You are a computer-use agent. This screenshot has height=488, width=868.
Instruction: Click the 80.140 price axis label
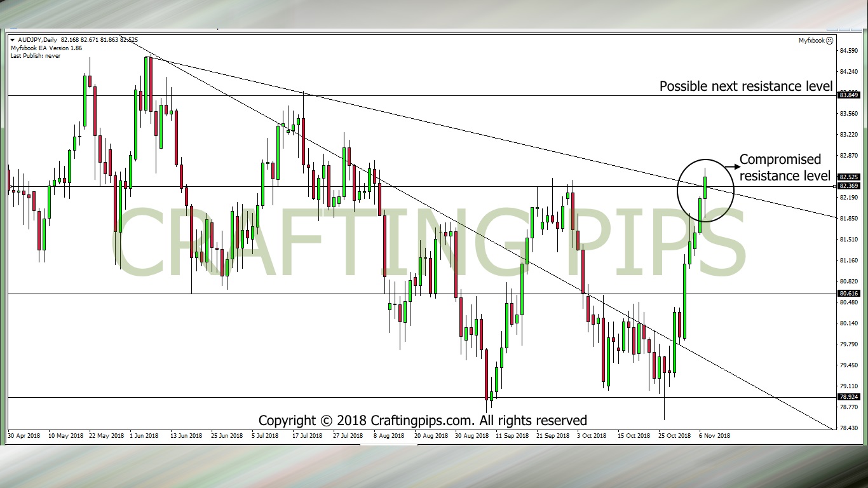849,323
